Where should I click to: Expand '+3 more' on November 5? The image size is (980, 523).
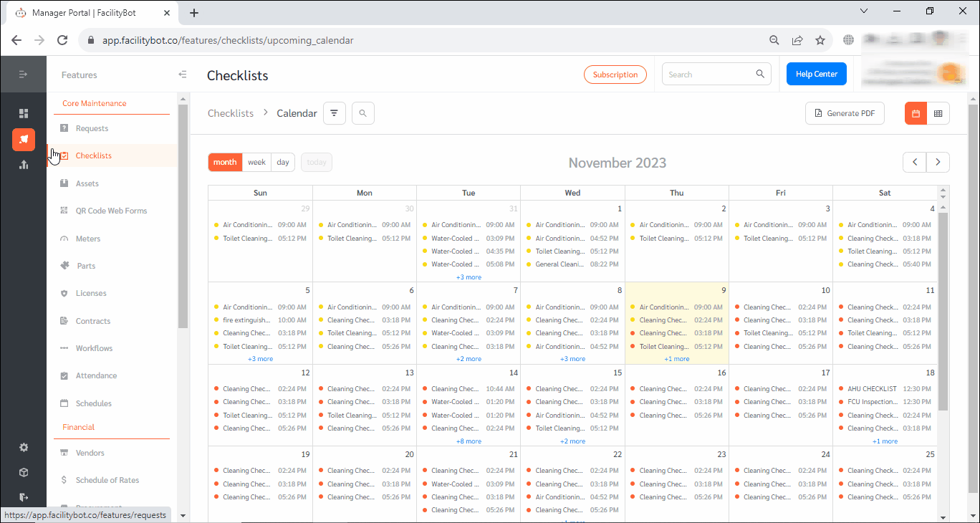coord(260,359)
